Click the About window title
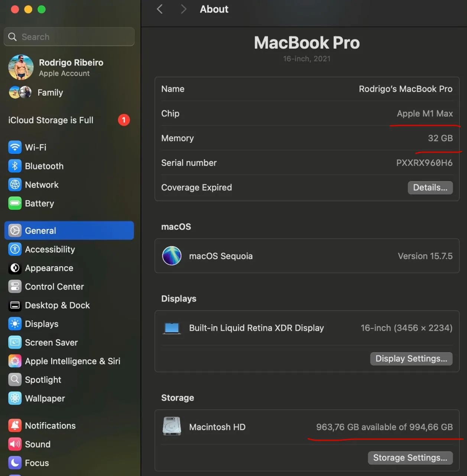 point(214,9)
